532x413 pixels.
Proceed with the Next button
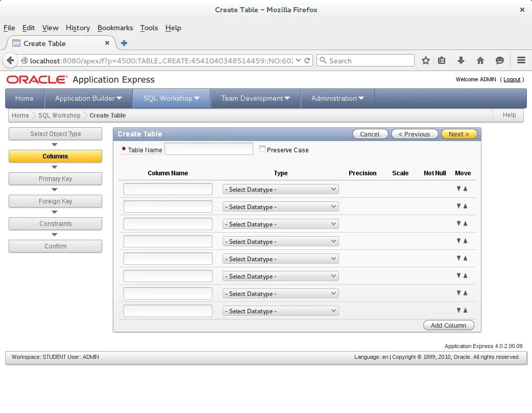[x=459, y=134]
